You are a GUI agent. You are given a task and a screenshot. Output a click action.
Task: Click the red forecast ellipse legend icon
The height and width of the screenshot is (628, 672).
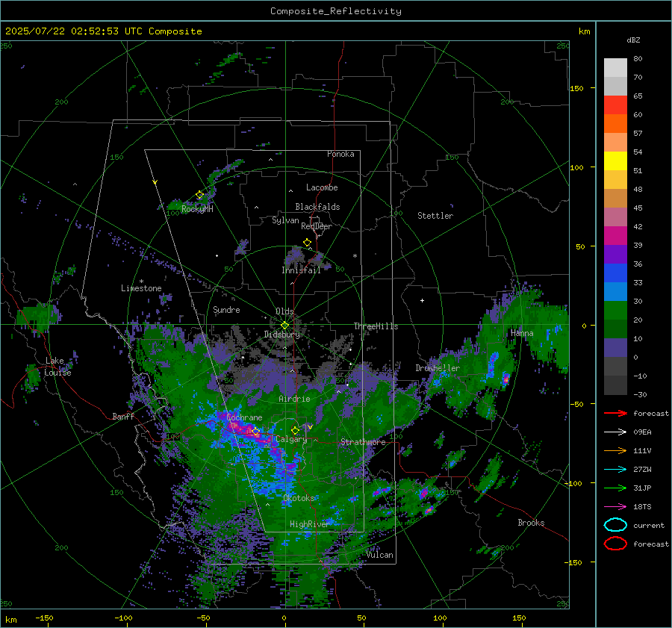[x=615, y=544]
